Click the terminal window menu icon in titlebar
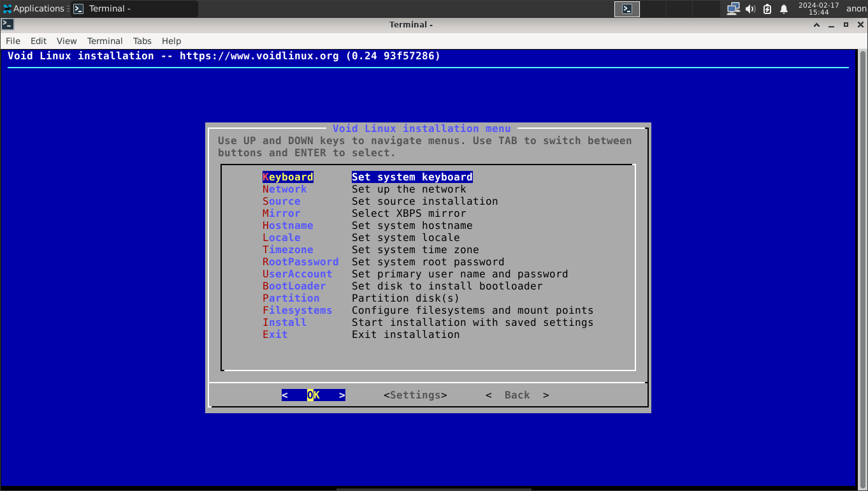Screen dimensions: 868x491 click(7, 24)
